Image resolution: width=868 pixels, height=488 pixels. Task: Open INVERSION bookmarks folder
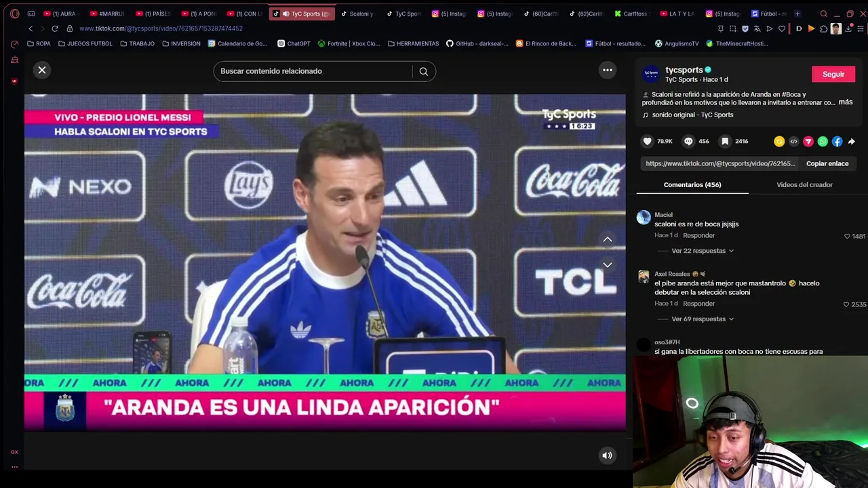(x=181, y=43)
